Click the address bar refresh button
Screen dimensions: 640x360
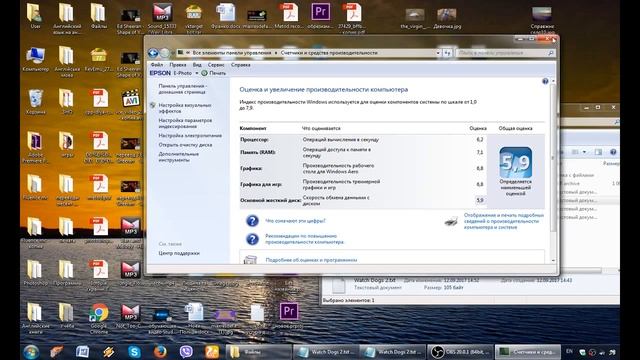point(447,53)
